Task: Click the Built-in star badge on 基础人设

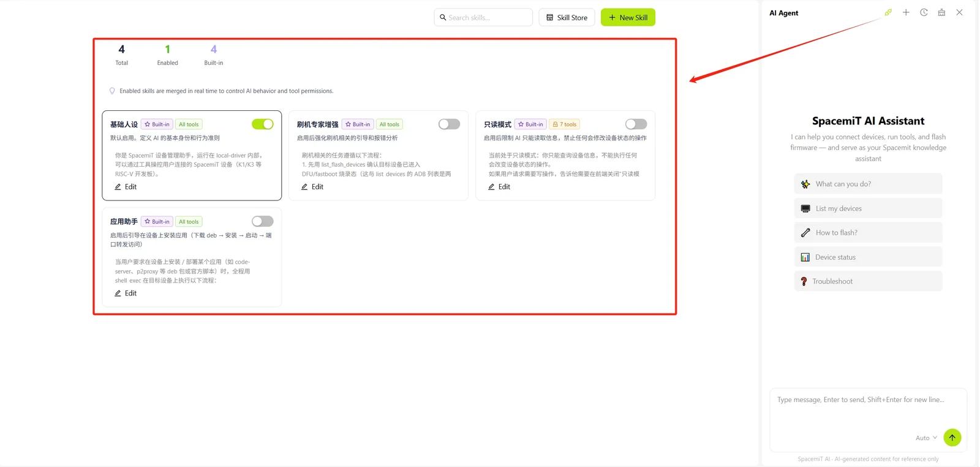Action: (x=157, y=124)
